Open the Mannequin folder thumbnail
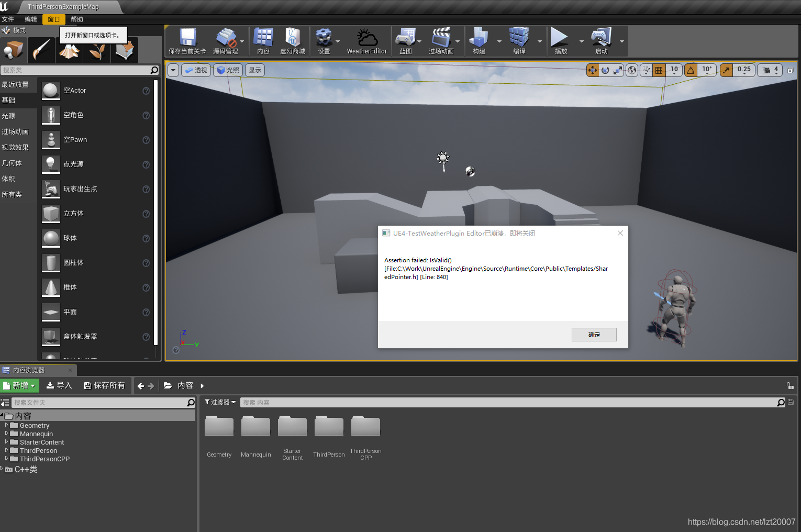Viewport: 801px width, 532px height. pos(255,426)
